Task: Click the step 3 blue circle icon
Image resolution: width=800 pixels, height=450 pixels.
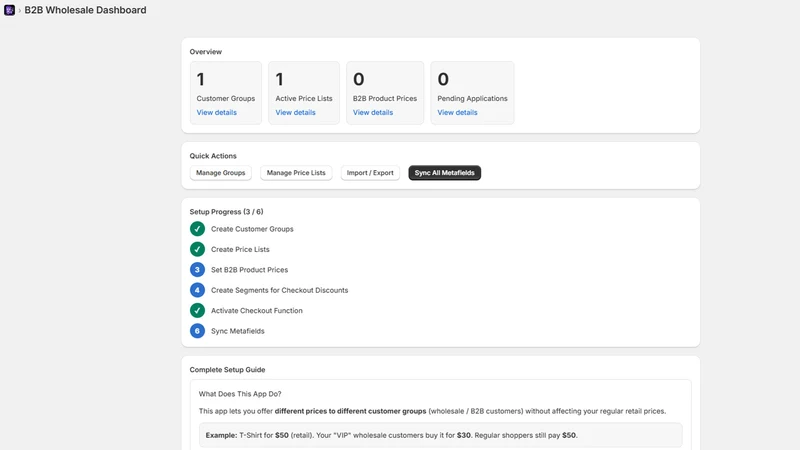Action: point(197,270)
